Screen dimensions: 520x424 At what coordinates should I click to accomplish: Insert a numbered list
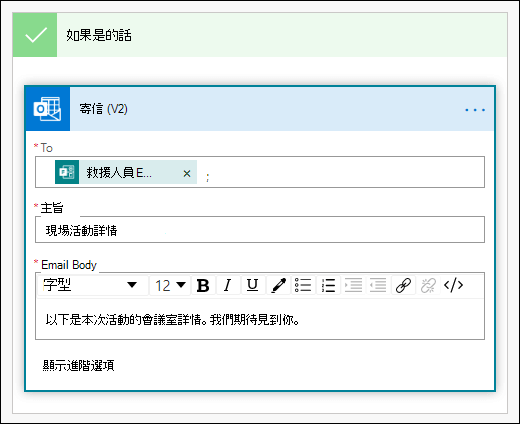tap(328, 285)
